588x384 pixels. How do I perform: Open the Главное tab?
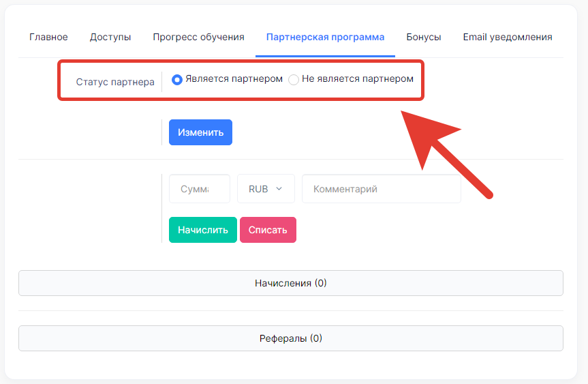tap(48, 37)
